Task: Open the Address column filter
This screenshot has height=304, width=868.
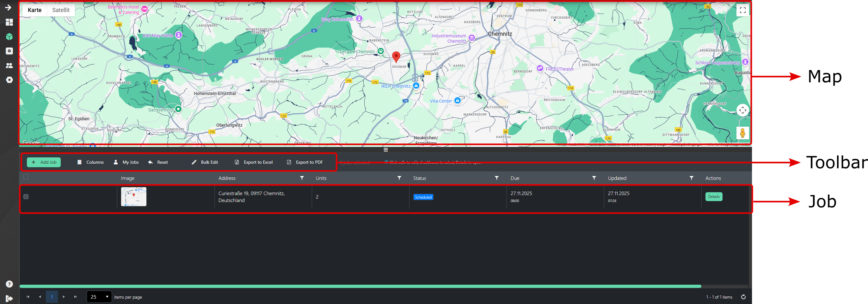Action: tap(302, 178)
